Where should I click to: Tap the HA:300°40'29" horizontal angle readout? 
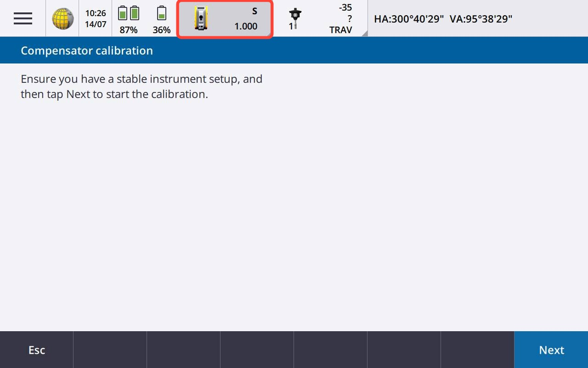pos(409,19)
